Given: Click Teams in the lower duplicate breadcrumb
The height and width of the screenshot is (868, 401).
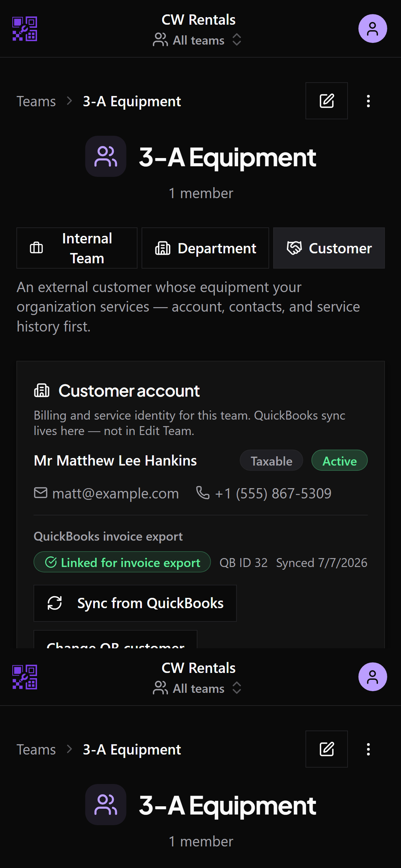Looking at the screenshot, I should click(x=36, y=750).
